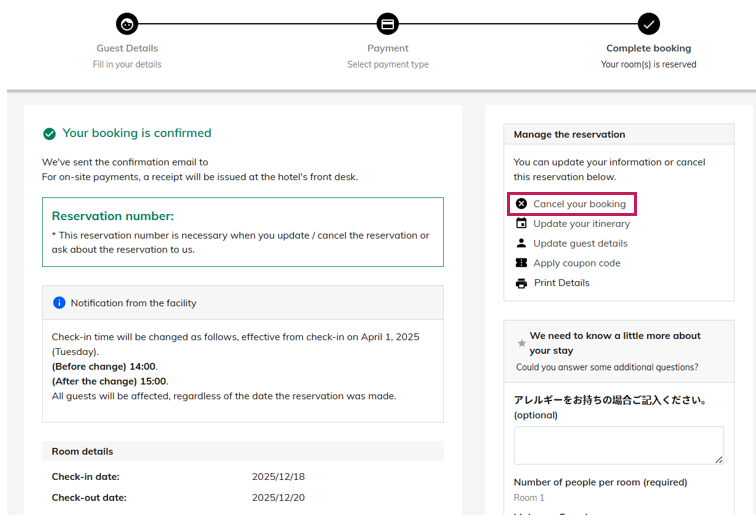This screenshot has width=756, height=532.
Task: Go to the Guest Details step label
Action: tap(127, 48)
